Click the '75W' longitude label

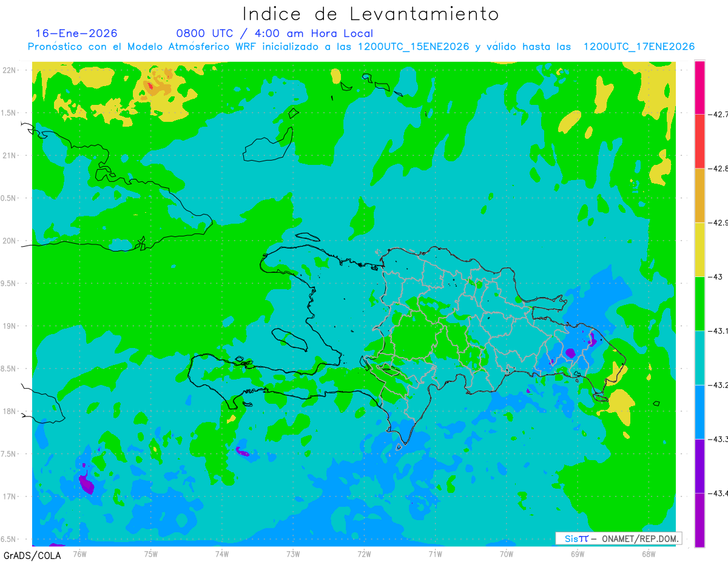point(151,554)
